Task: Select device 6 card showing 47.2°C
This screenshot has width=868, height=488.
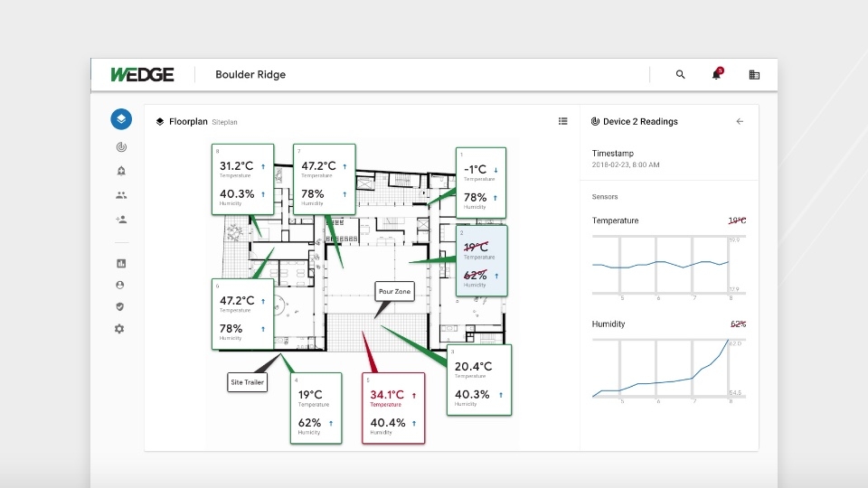Action: tap(243, 314)
